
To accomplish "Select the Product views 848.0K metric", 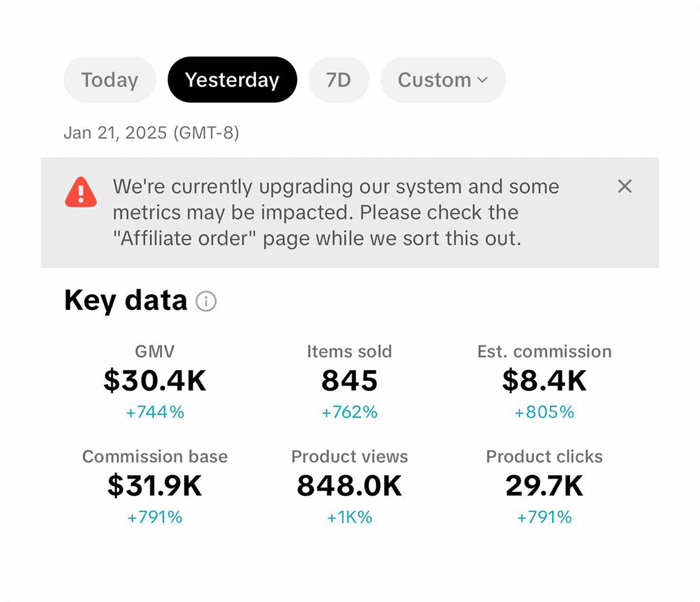I will (x=349, y=485).
